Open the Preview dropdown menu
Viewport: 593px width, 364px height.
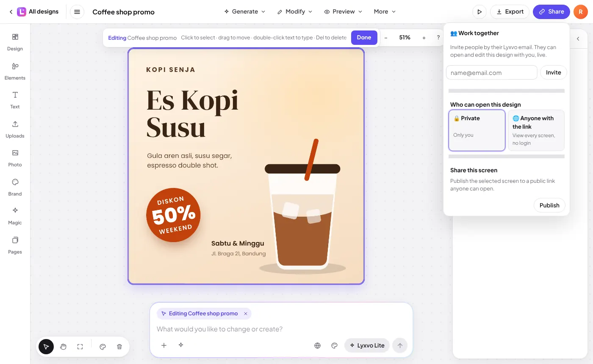coord(343,12)
